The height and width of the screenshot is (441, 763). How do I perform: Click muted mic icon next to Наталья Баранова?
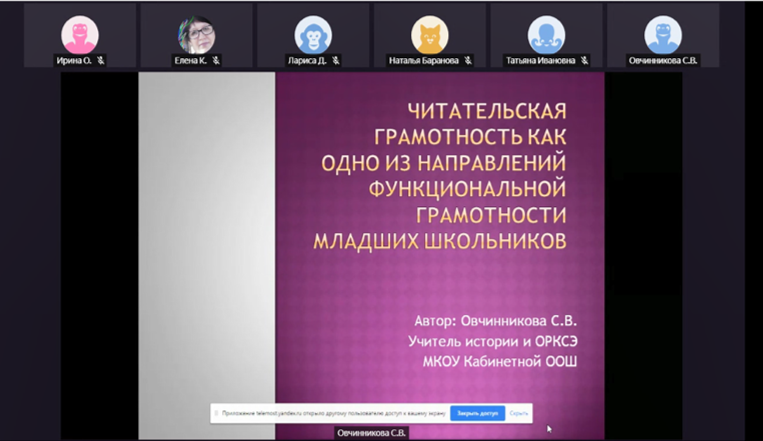click(x=466, y=61)
